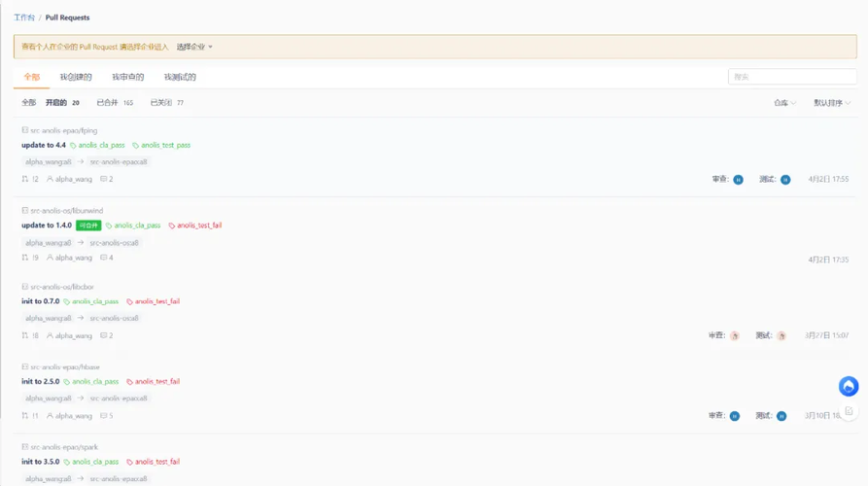
Task: Switch to the 我审查的 tab
Action: 128,77
